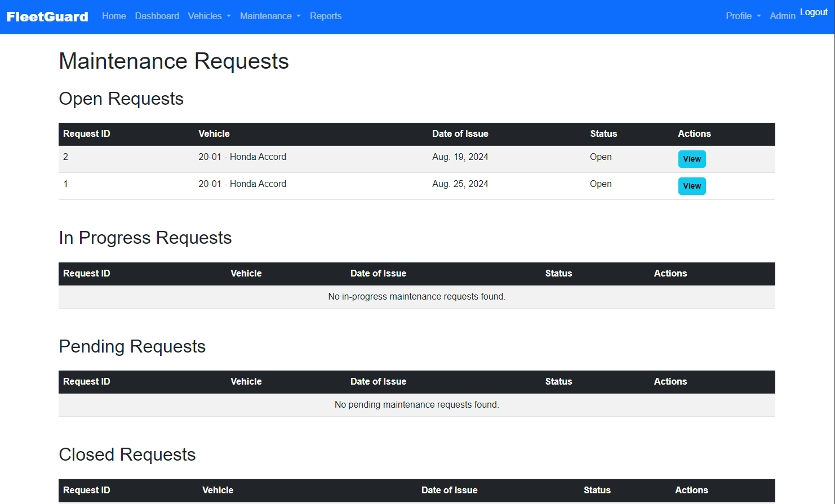Click Open Requests Request ID column header
835x504 pixels.
87,134
